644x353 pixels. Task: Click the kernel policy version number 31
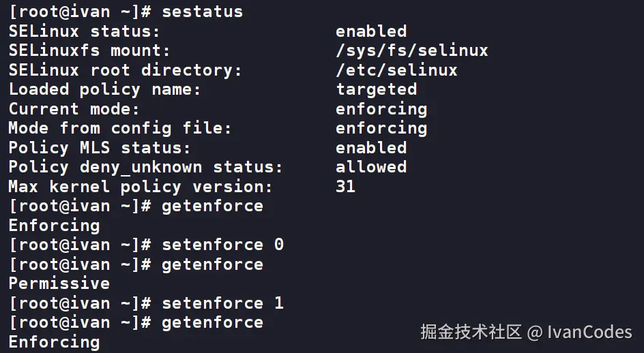click(x=346, y=187)
